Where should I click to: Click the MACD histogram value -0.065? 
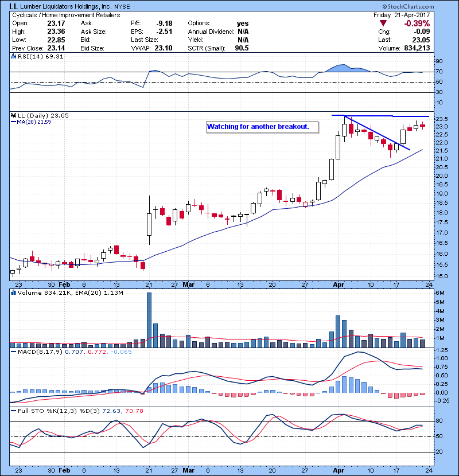121,352
